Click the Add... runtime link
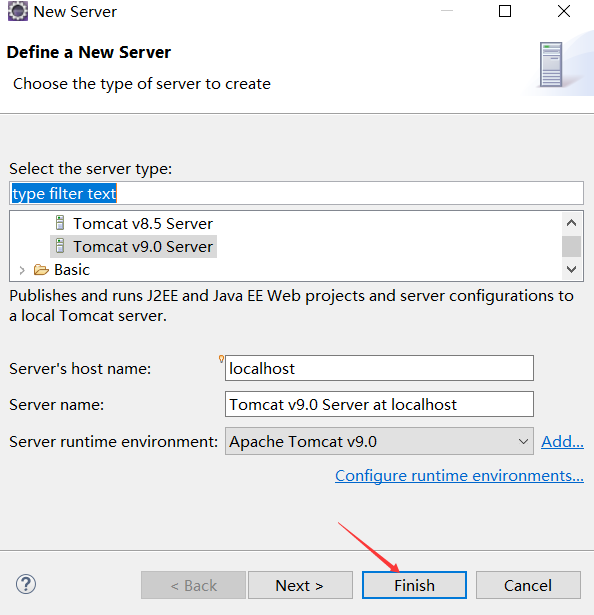Screen dimensions: 594x615 [x=562, y=442]
